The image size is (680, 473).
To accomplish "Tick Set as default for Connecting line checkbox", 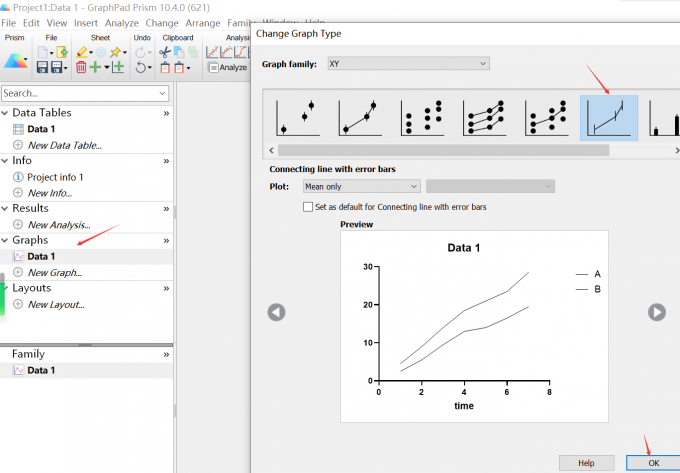I will pos(308,207).
